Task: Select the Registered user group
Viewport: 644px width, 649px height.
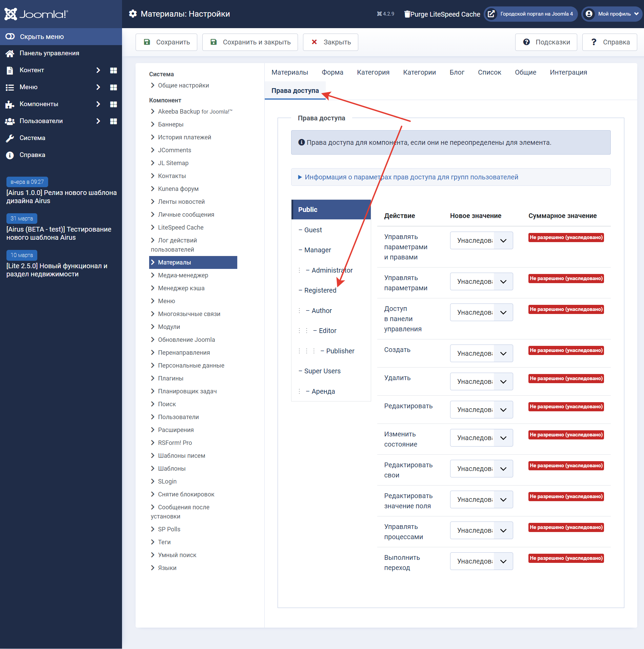Action: click(320, 290)
